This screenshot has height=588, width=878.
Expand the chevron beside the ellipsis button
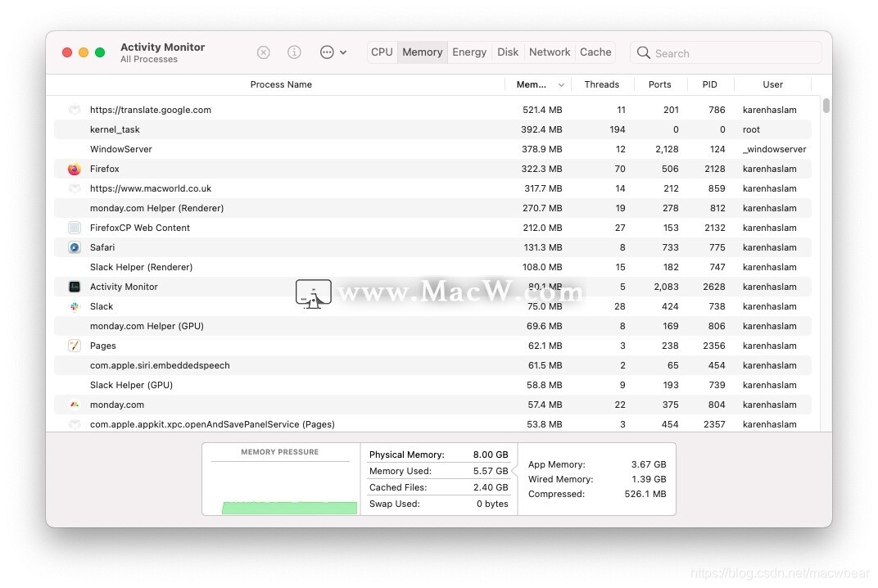(x=343, y=52)
